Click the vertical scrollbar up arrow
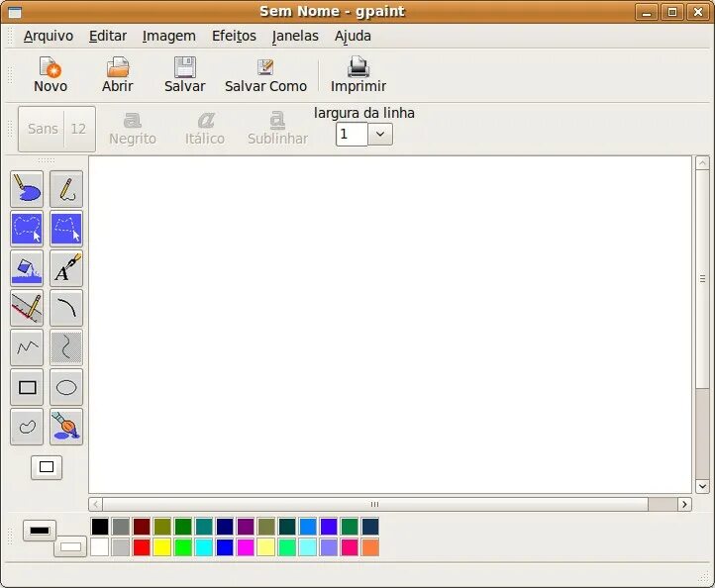The width and height of the screenshot is (715, 588). (x=702, y=162)
